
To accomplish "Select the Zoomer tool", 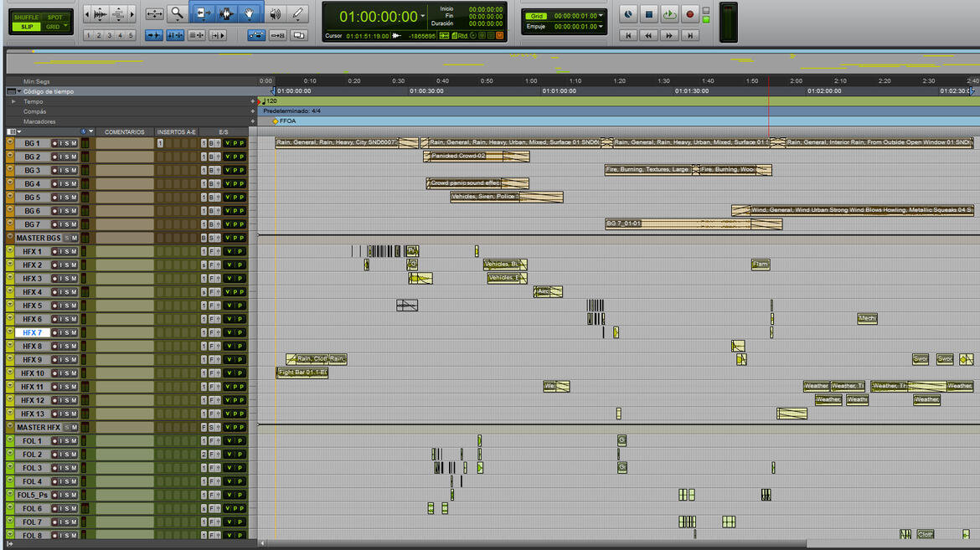I will click(x=178, y=13).
